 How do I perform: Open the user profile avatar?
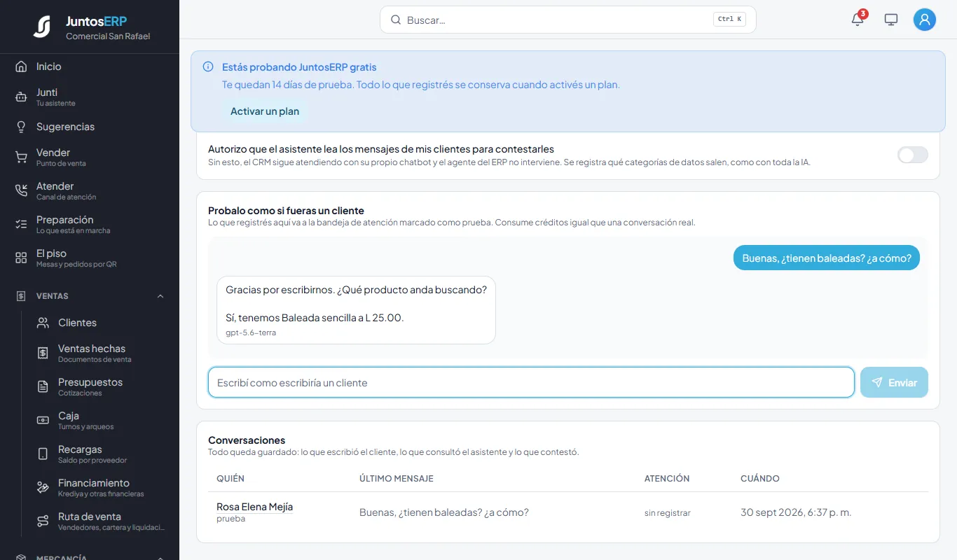(x=925, y=20)
